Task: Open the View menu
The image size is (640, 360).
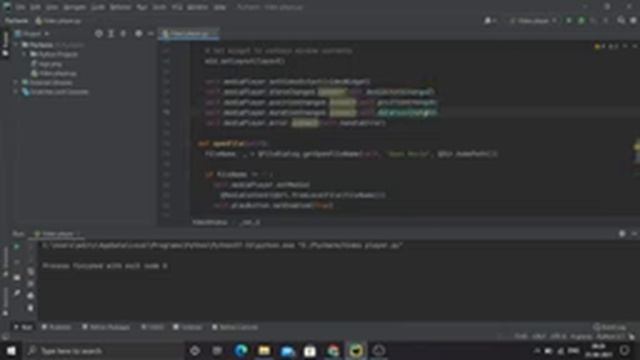Action: [x=51, y=7]
